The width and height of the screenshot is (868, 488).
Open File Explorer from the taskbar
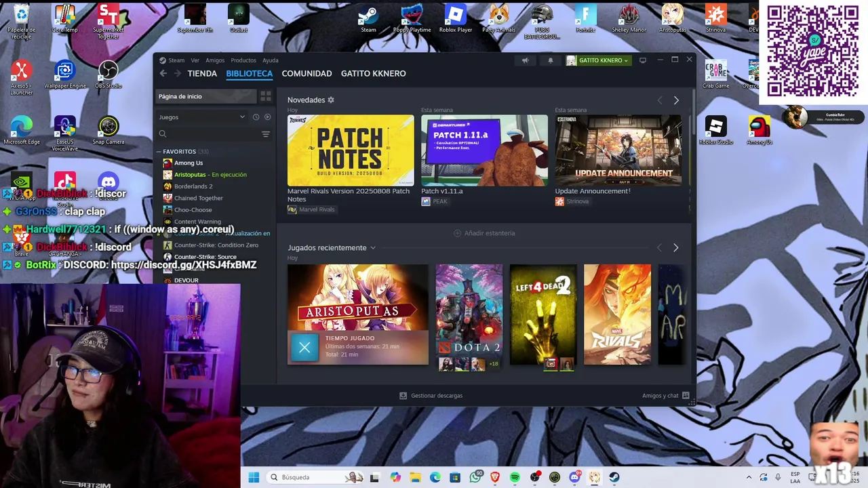[x=415, y=477]
